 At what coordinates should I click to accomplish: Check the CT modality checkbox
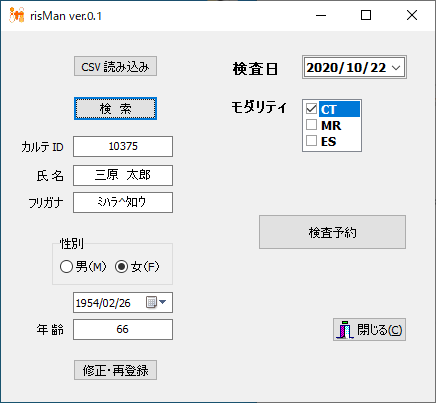point(311,109)
